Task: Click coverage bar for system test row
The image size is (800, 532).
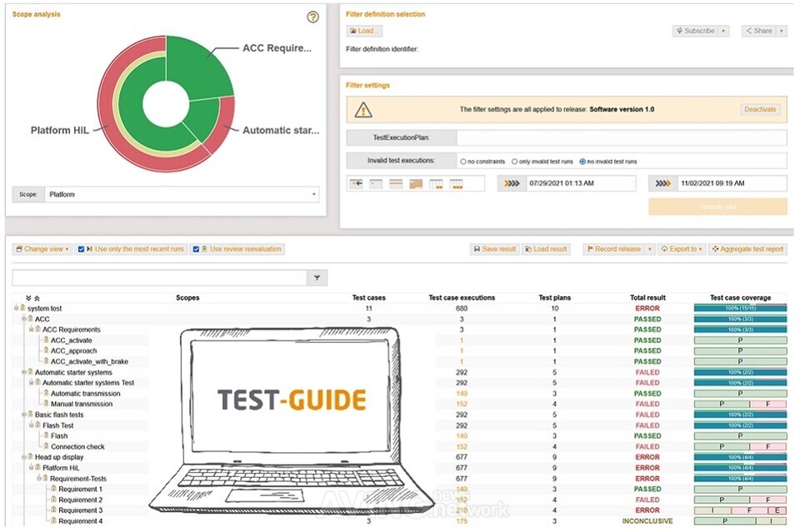Action: 740,308
